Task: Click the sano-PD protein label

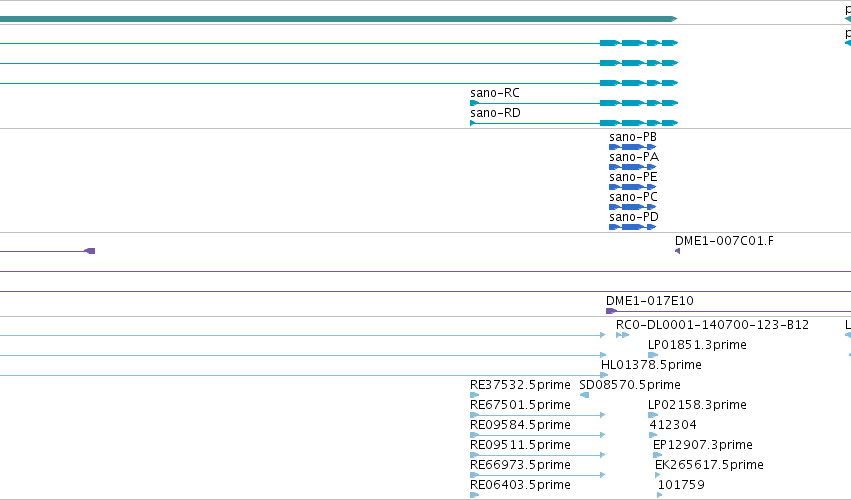Action: pyautogui.click(x=633, y=217)
